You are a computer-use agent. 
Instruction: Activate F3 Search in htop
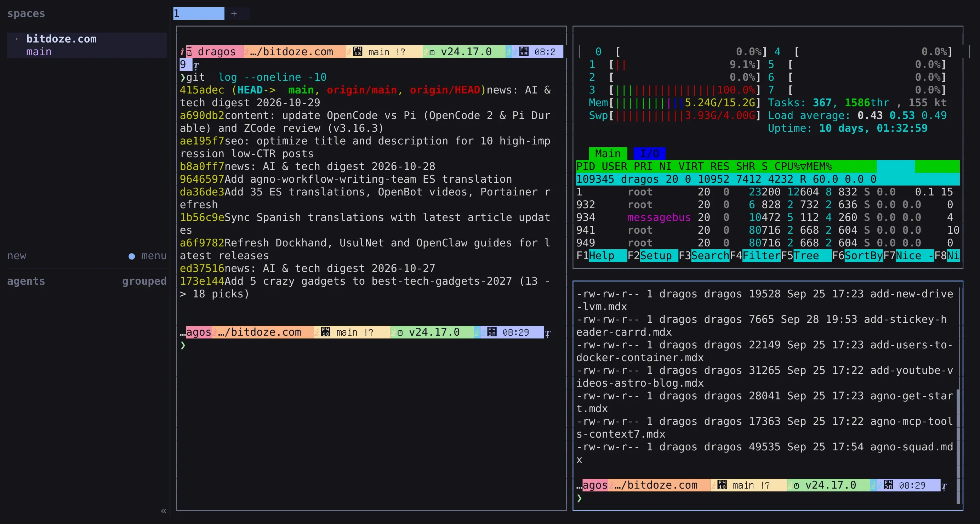704,256
